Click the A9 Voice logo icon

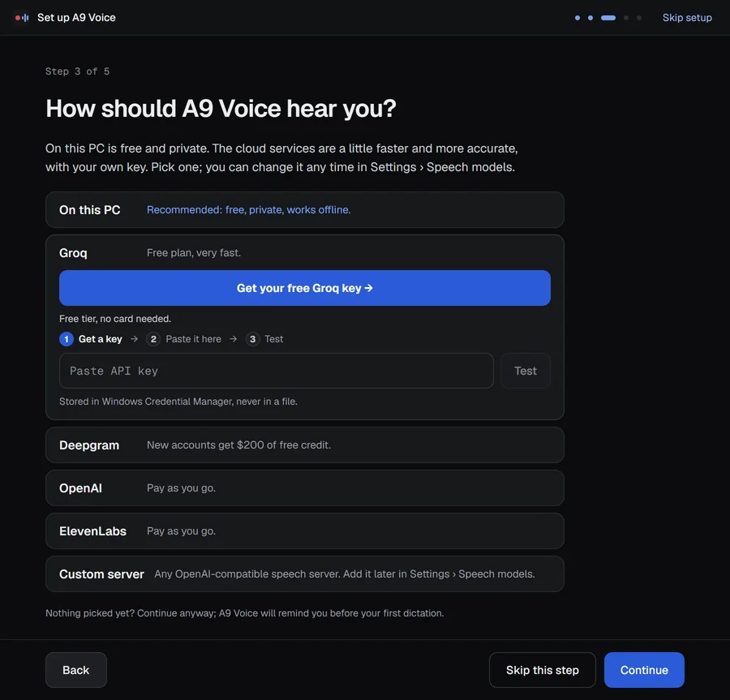coord(22,18)
